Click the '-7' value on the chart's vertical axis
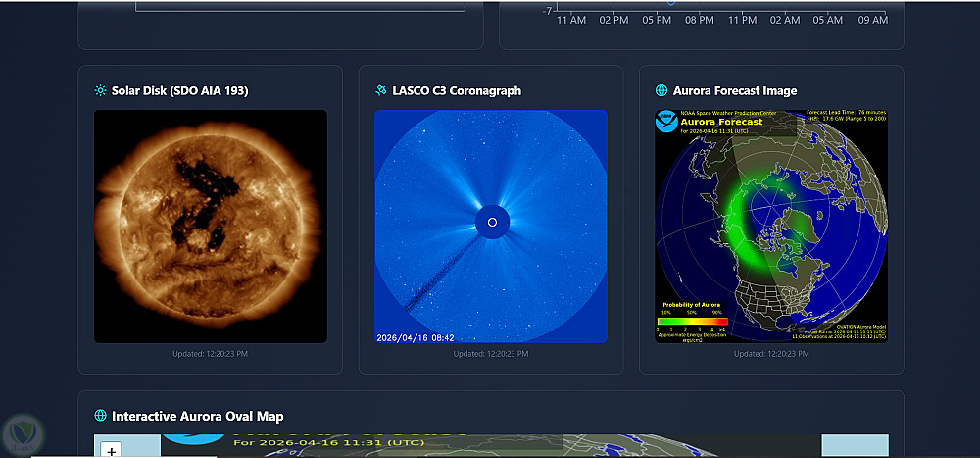980x458 pixels. pos(547,11)
